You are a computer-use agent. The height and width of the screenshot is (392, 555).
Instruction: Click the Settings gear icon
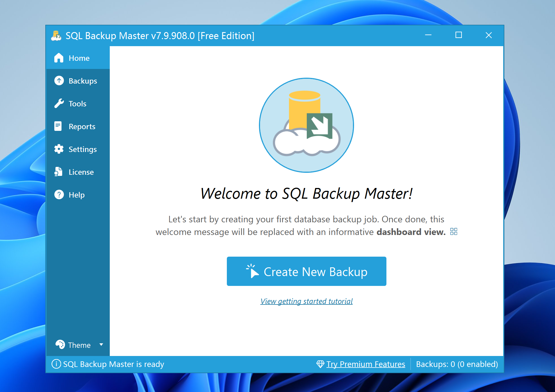click(59, 149)
